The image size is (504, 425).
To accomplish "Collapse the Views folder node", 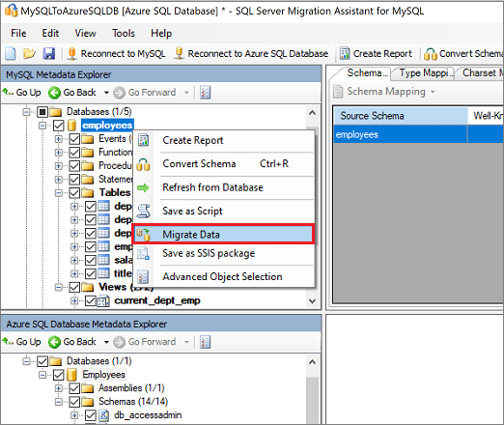I will tap(59, 287).
